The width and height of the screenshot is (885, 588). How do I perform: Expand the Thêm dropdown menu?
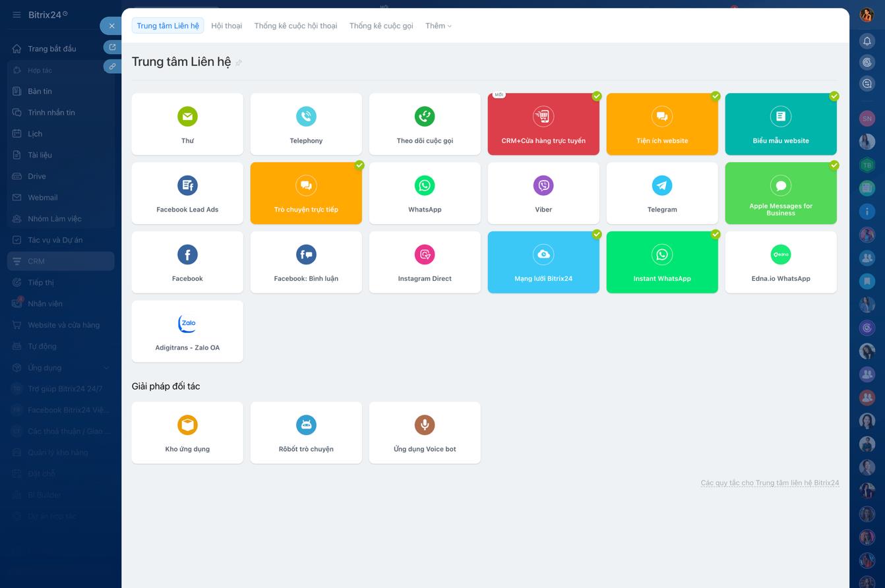(438, 26)
